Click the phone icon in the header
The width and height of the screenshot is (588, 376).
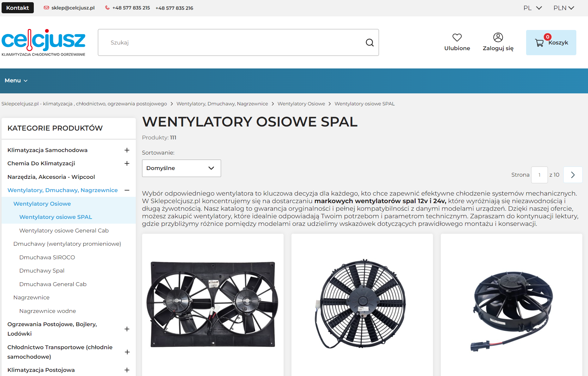tap(107, 8)
